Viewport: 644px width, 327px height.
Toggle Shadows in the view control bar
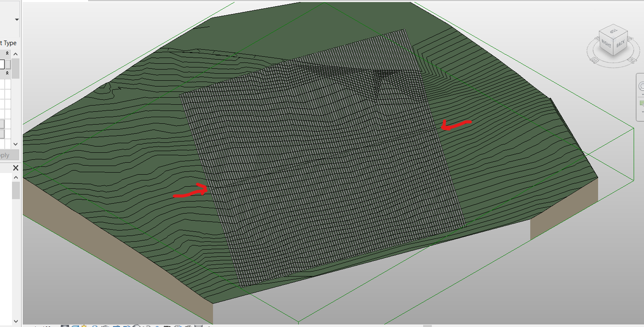click(x=95, y=325)
